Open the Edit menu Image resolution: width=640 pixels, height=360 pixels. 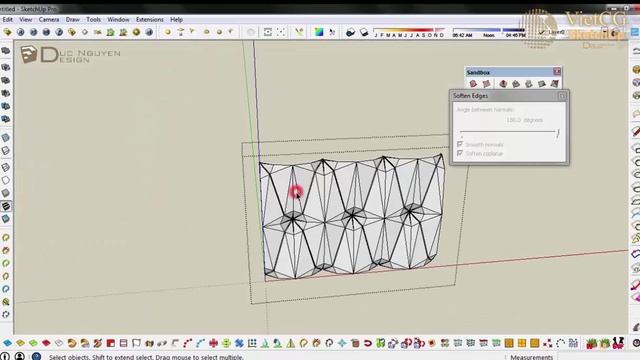tap(7, 19)
